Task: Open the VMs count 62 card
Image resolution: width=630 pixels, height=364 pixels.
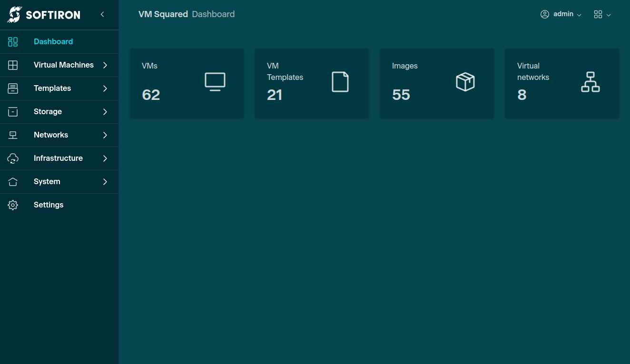Action: tap(187, 83)
